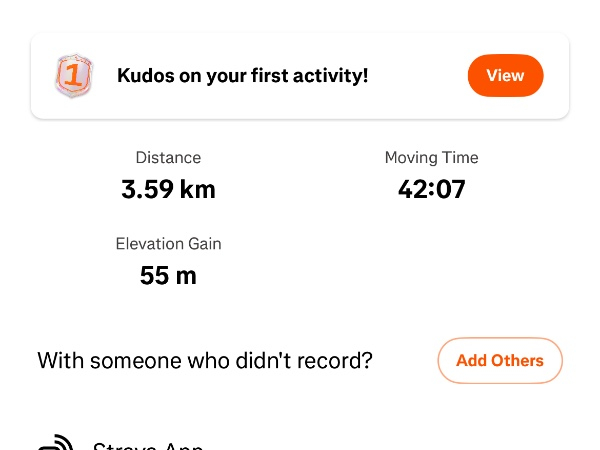This screenshot has width=600, height=450.
Task: Tap the number 1 on the badge
Action: [x=72, y=75]
